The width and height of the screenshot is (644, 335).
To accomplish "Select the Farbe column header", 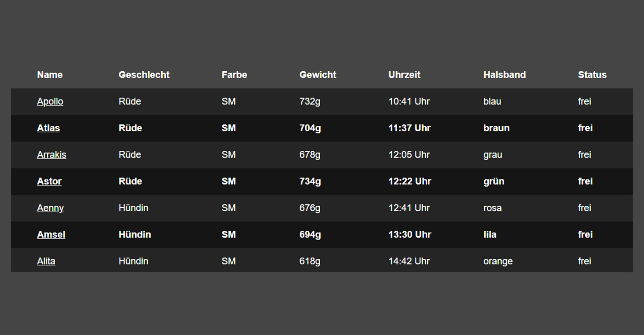I will coord(234,75).
